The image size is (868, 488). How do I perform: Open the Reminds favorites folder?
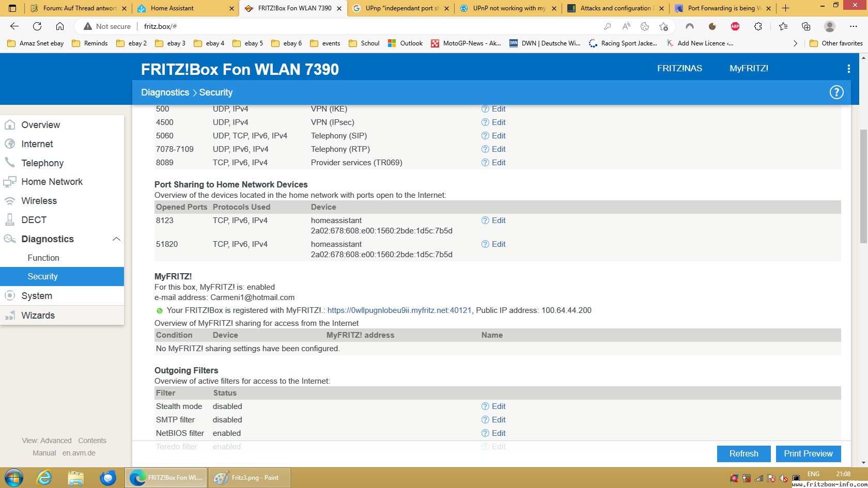click(90, 43)
